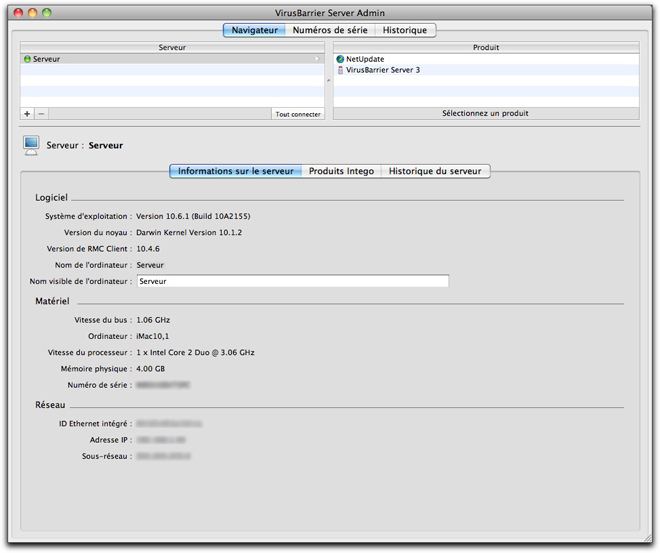
Task: Click the 4.00 GB memory value
Action: pyautogui.click(x=150, y=369)
